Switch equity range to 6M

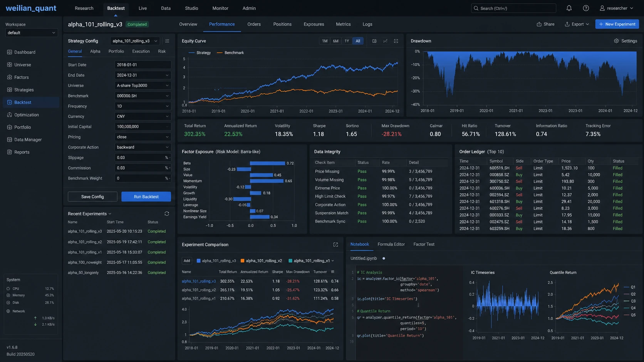click(336, 41)
